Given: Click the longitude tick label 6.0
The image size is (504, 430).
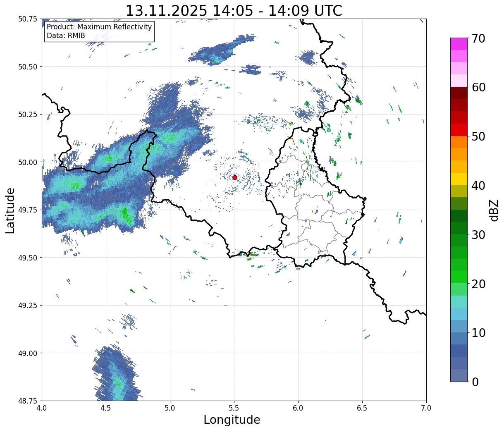Looking at the screenshot, I should (x=298, y=408).
